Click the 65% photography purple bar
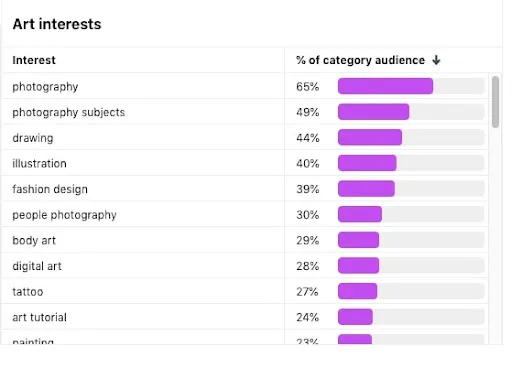Screen dimensions: 512x368 pos(385,86)
